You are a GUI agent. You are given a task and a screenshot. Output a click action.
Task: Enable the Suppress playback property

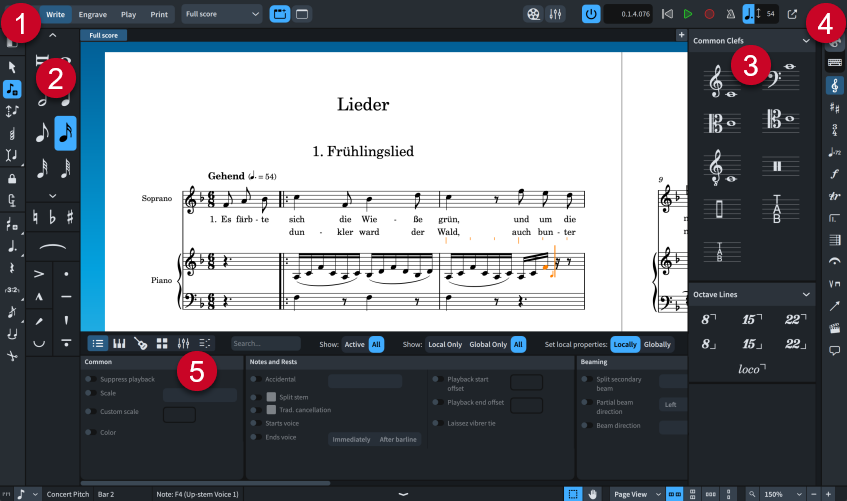(x=89, y=379)
